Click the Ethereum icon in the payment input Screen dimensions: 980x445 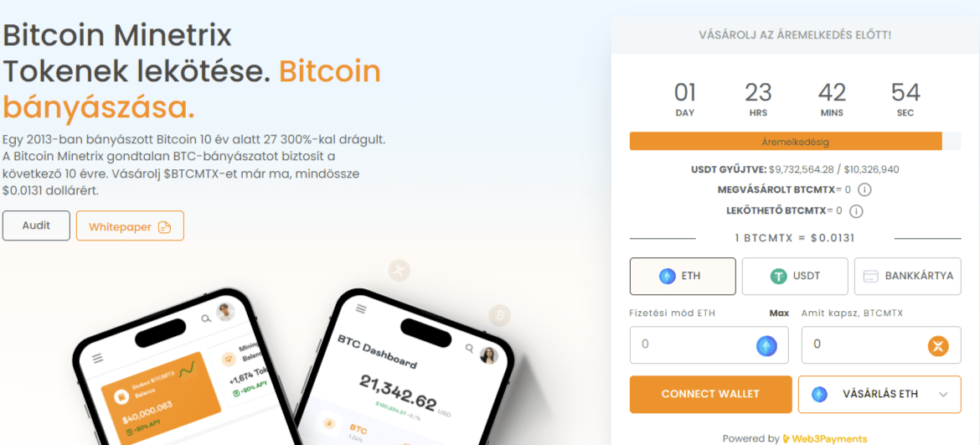click(767, 345)
